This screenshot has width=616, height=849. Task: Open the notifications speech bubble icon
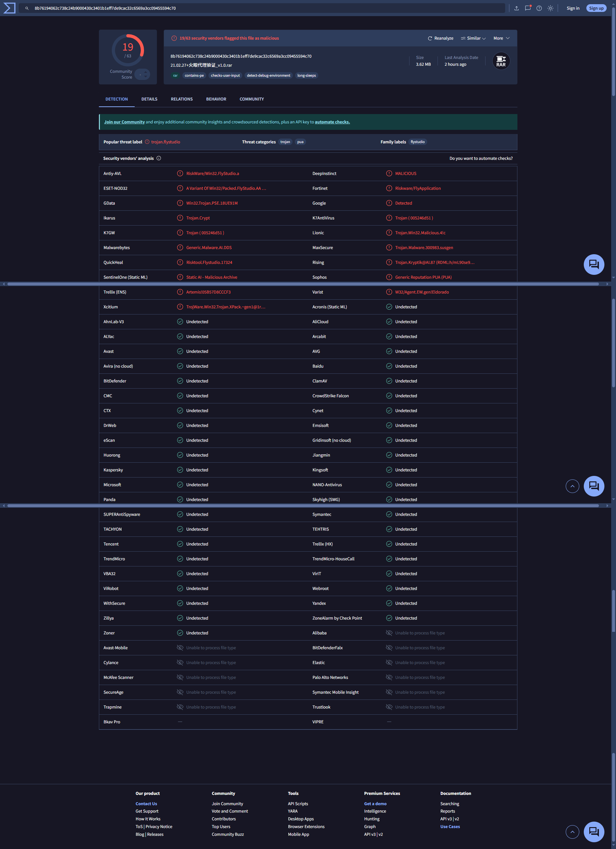pos(528,8)
